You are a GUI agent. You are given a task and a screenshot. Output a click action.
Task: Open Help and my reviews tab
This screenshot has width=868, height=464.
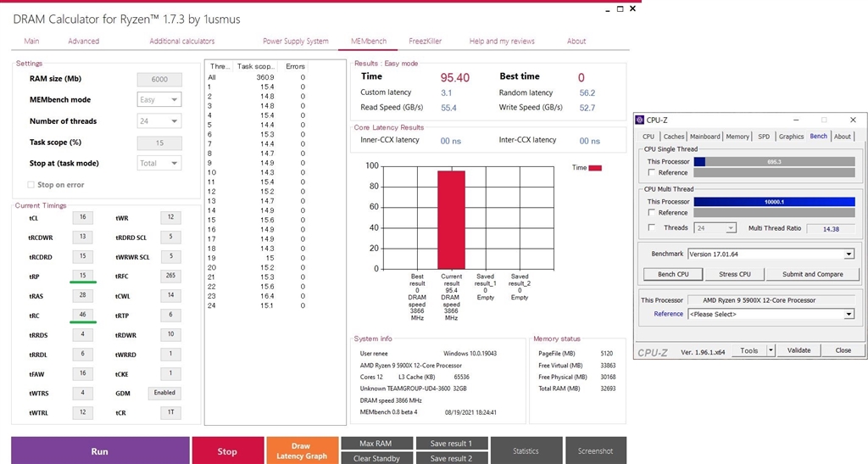pyautogui.click(x=502, y=41)
